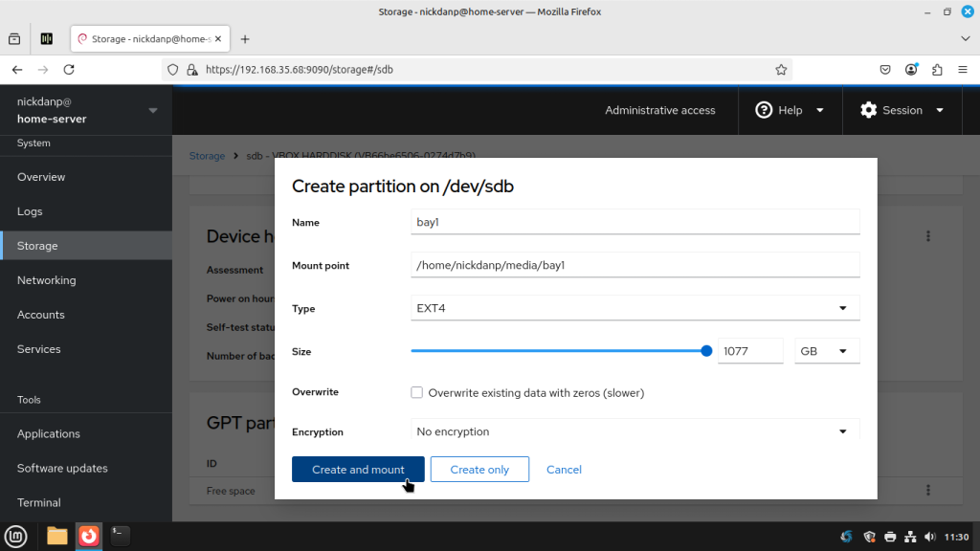Open the GB size unit dropdown

click(x=827, y=351)
